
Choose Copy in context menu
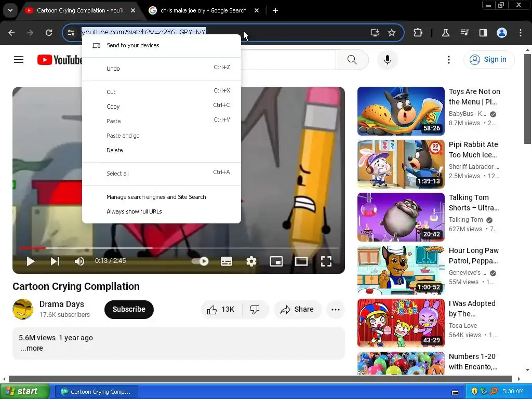(x=162, y=107)
